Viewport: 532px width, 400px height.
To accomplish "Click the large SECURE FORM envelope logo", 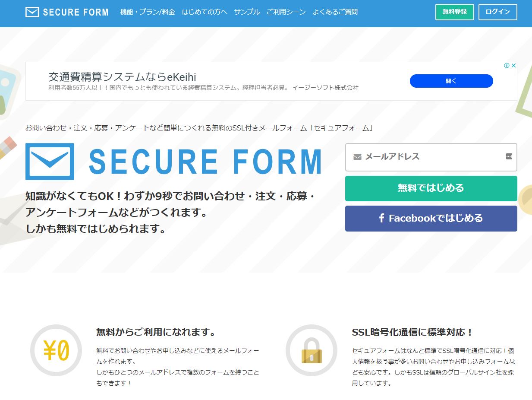I will pyautogui.click(x=50, y=161).
